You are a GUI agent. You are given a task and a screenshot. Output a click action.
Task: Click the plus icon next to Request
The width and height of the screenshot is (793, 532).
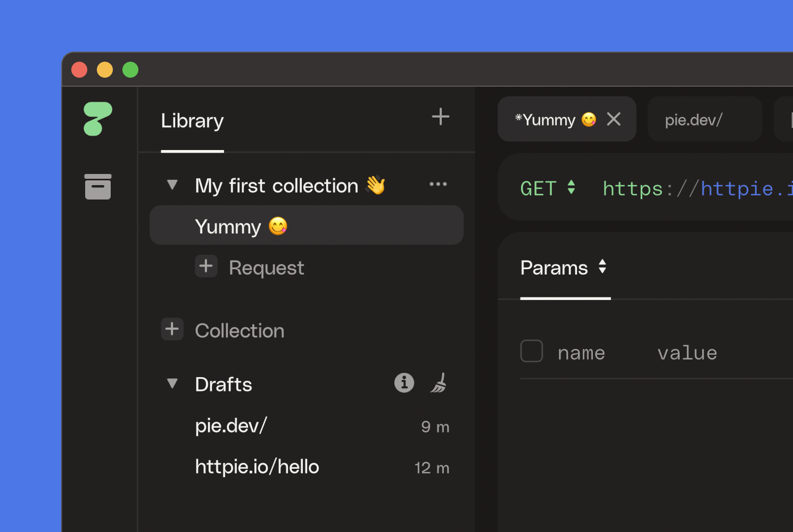pos(206,266)
